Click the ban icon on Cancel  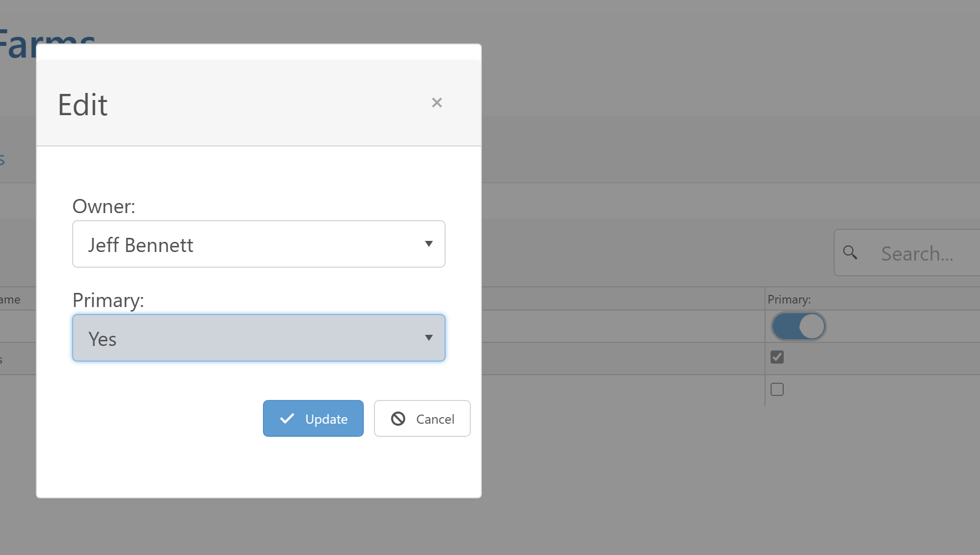(398, 419)
